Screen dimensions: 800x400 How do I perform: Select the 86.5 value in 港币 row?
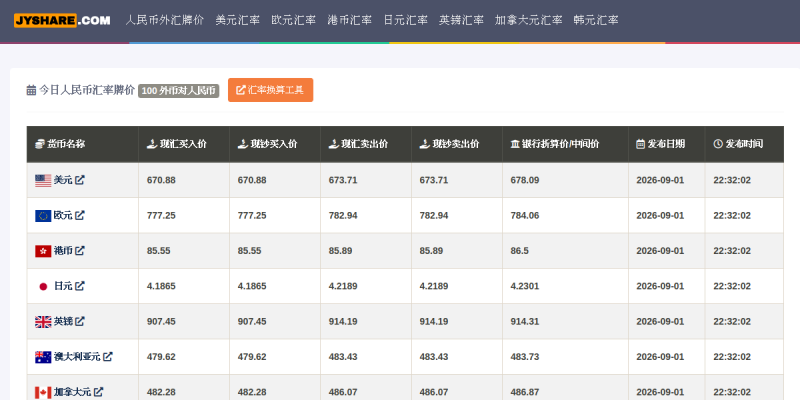pos(520,251)
